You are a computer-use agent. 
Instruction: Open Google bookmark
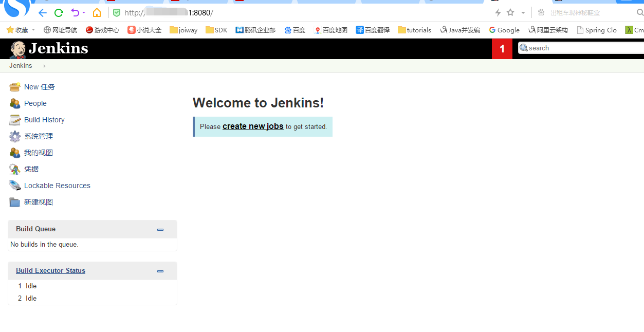[504, 30]
